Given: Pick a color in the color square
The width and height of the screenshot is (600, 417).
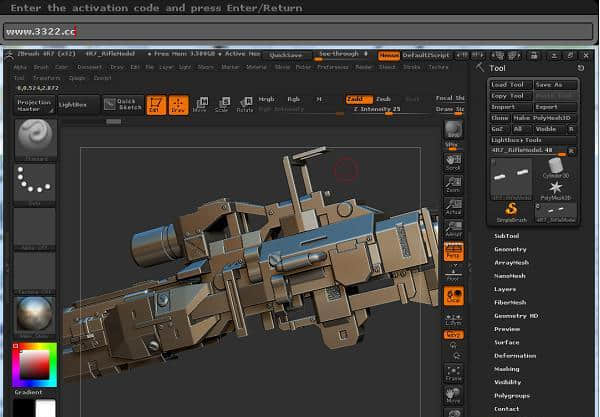Looking at the screenshot, I should (x=33, y=362).
